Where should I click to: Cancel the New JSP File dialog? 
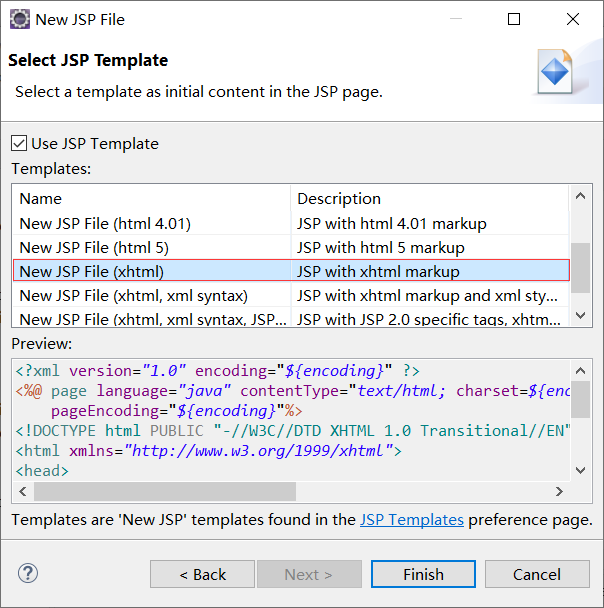[x=536, y=574]
